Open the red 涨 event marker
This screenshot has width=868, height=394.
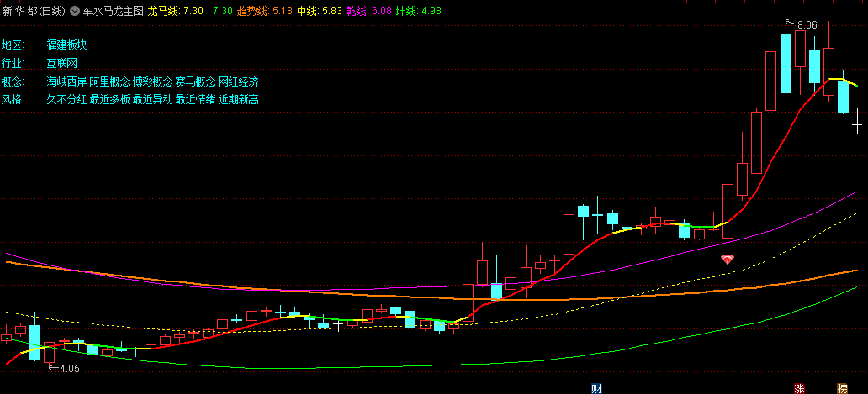click(799, 389)
